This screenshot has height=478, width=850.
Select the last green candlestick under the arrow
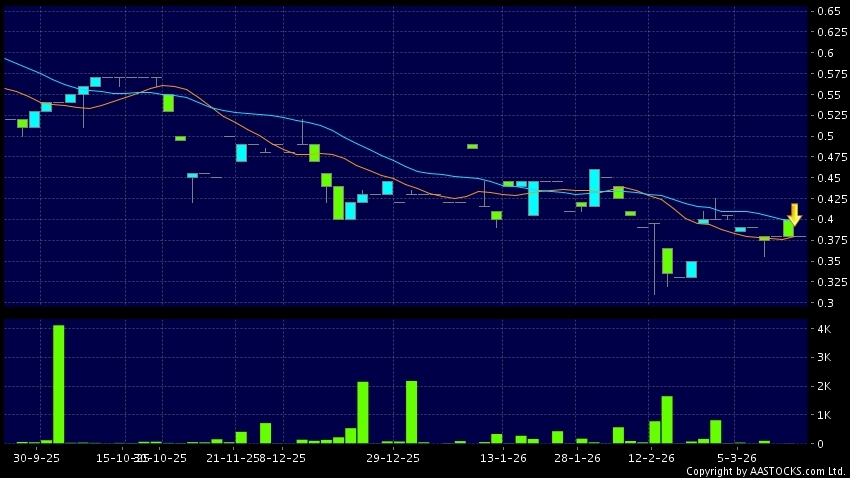[789, 229]
